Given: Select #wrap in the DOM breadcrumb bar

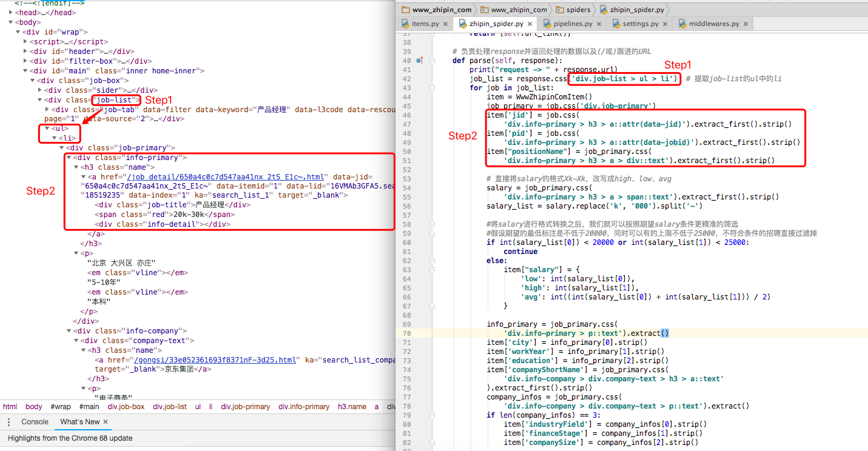Looking at the screenshot, I should 61,407.
